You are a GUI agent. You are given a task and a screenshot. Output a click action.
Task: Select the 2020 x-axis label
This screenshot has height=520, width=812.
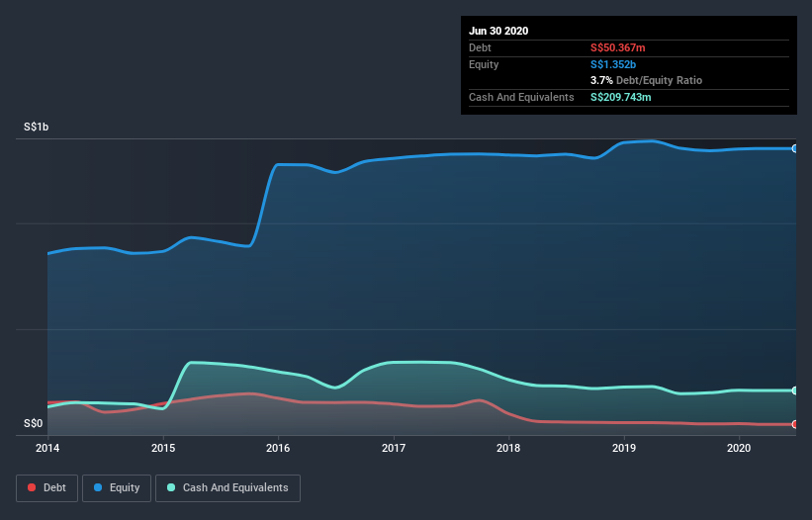point(739,448)
